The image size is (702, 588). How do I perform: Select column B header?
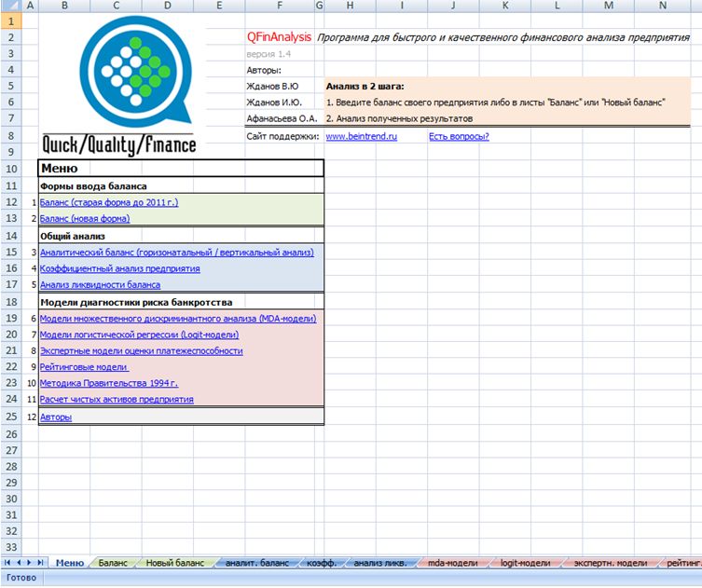(x=64, y=6)
